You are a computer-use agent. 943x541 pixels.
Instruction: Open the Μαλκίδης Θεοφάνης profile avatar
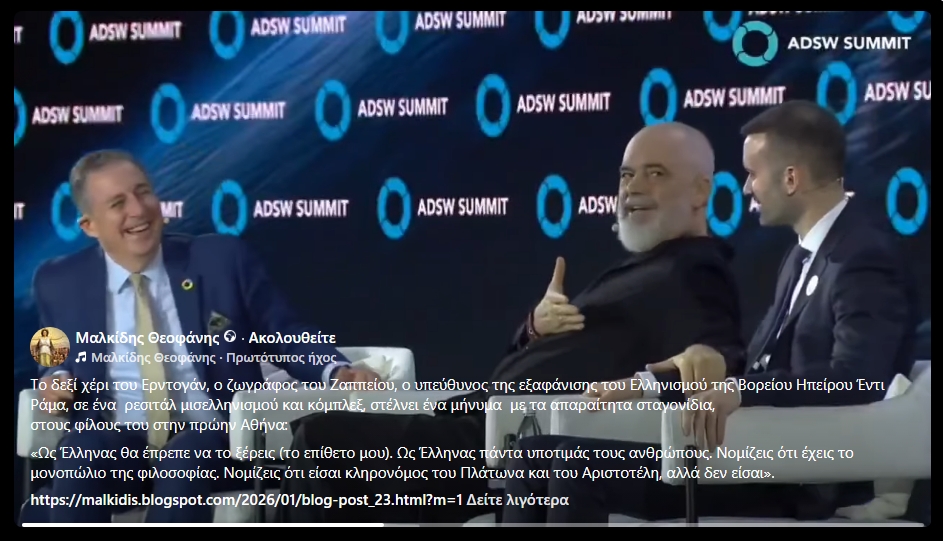pos(50,347)
